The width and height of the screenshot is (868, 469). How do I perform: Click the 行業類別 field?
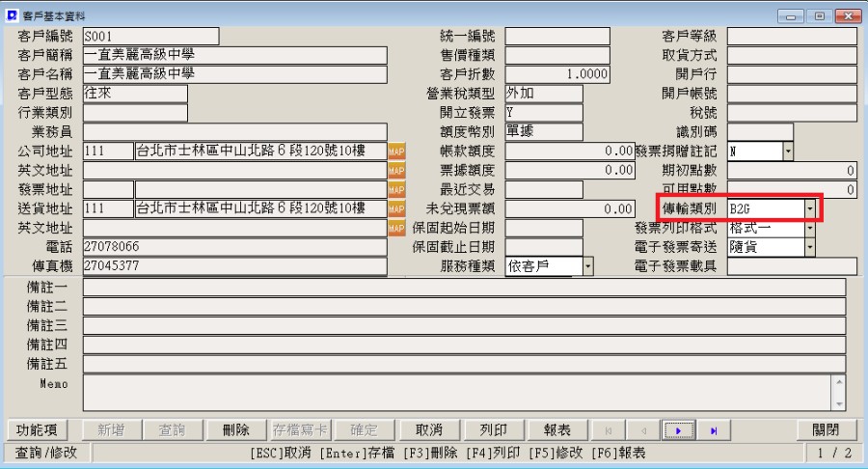(135, 113)
